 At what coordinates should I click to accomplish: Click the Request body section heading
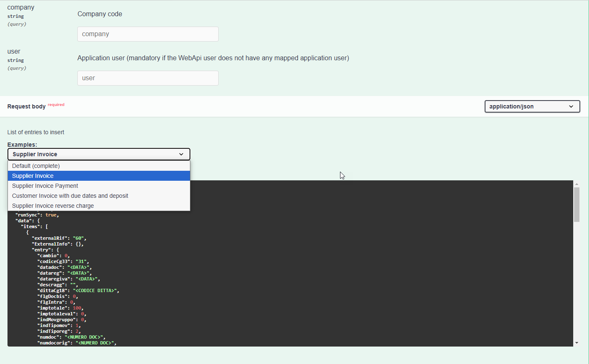tap(27, 106)
